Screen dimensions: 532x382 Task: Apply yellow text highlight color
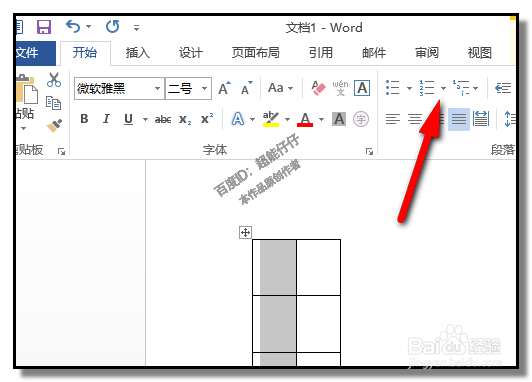point(271,119)
